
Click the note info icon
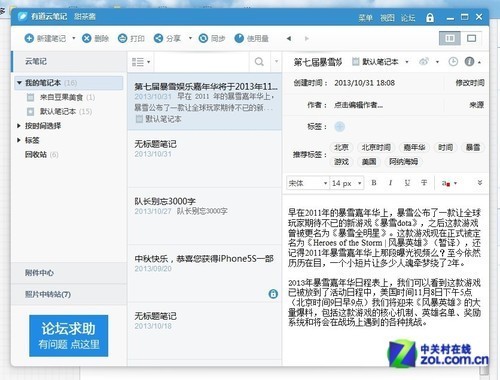click(469, 62)
